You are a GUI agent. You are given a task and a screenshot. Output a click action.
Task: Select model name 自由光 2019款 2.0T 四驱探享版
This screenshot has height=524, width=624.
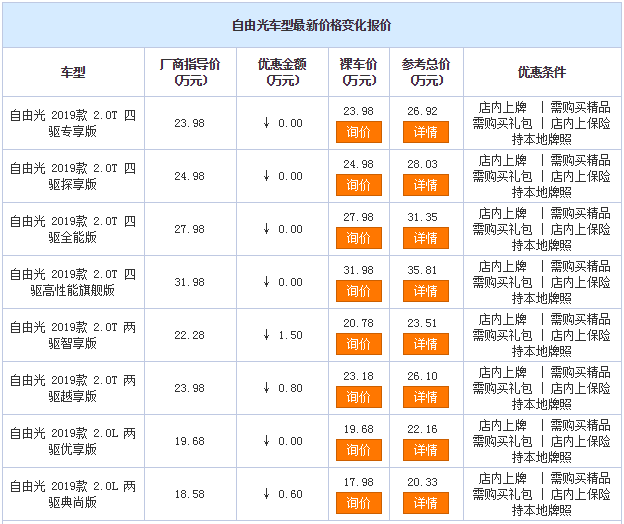pyautogui.click(x=73, y=176)
